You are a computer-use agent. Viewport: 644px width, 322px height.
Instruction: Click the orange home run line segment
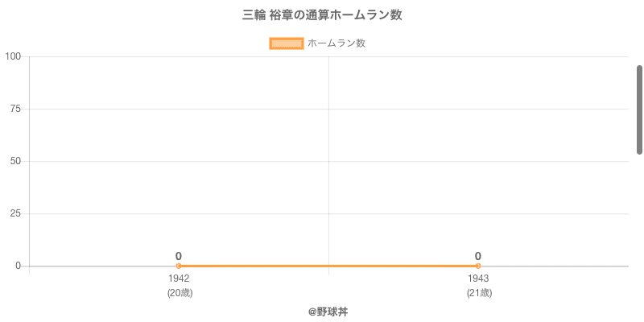coord(328,266)
